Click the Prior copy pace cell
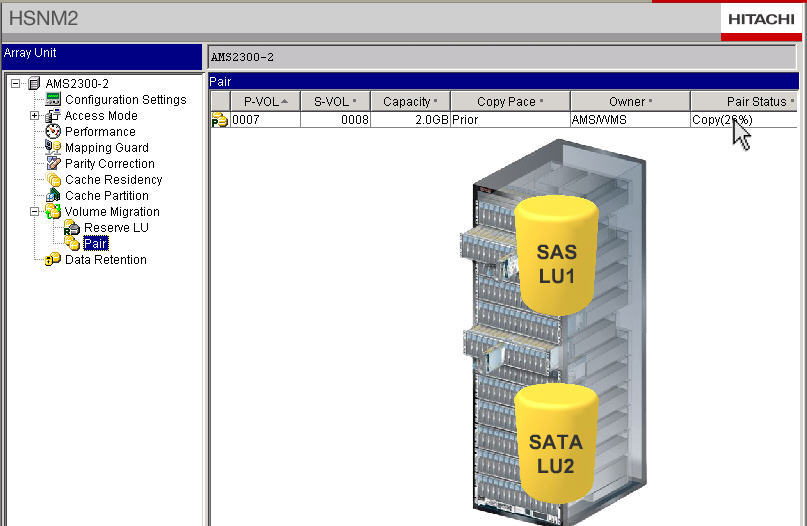This screenshot has height=526, width=807. point(510,119)
